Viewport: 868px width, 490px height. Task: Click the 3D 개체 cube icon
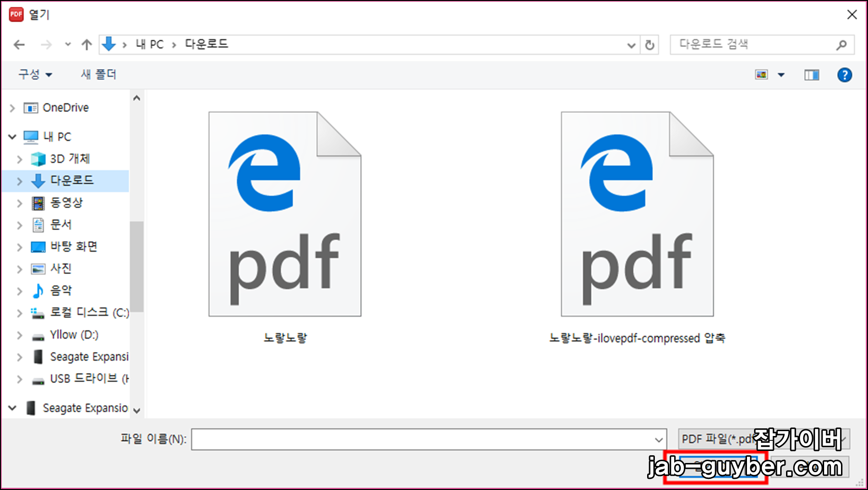[x=38, y=159]
